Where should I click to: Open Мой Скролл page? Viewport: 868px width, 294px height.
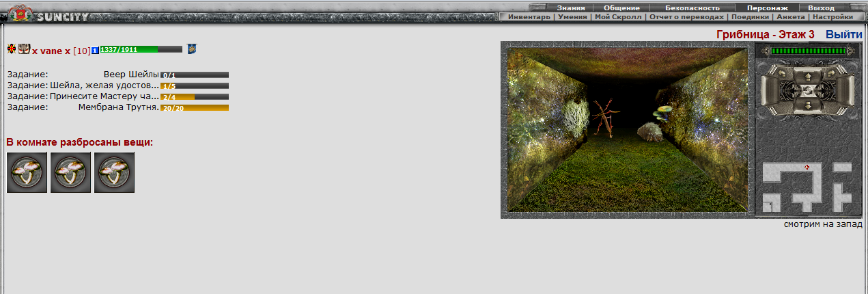click(x=619, y=17)
